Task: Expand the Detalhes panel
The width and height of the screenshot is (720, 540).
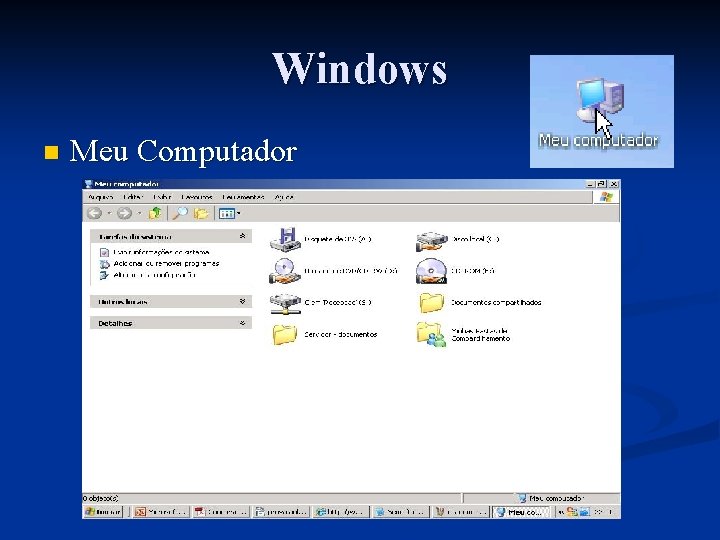Action: point(242,323)
